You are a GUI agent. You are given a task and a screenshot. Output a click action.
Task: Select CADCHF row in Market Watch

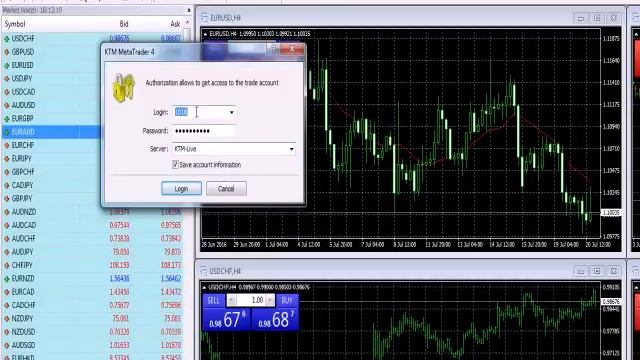[x=92, y=305]
